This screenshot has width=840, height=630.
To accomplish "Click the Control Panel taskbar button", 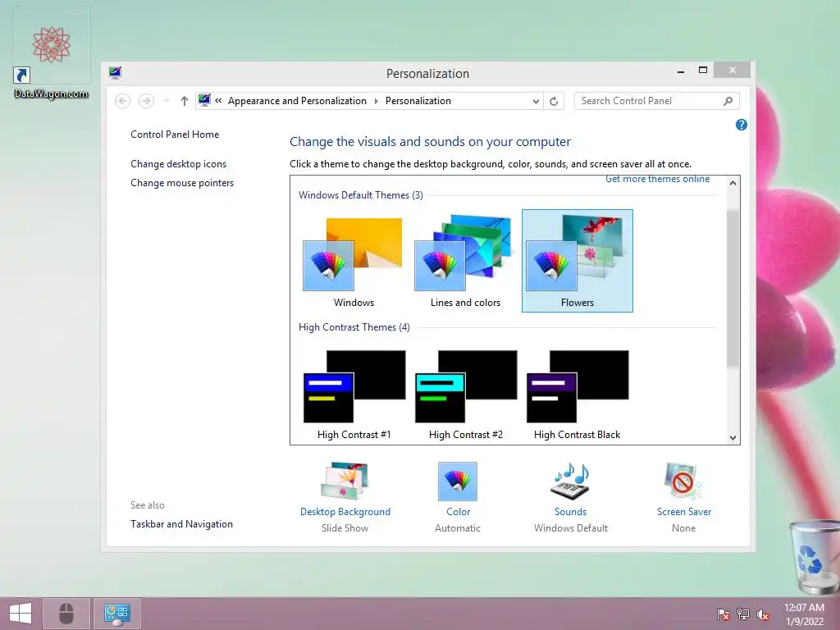I will coord(116,614).
